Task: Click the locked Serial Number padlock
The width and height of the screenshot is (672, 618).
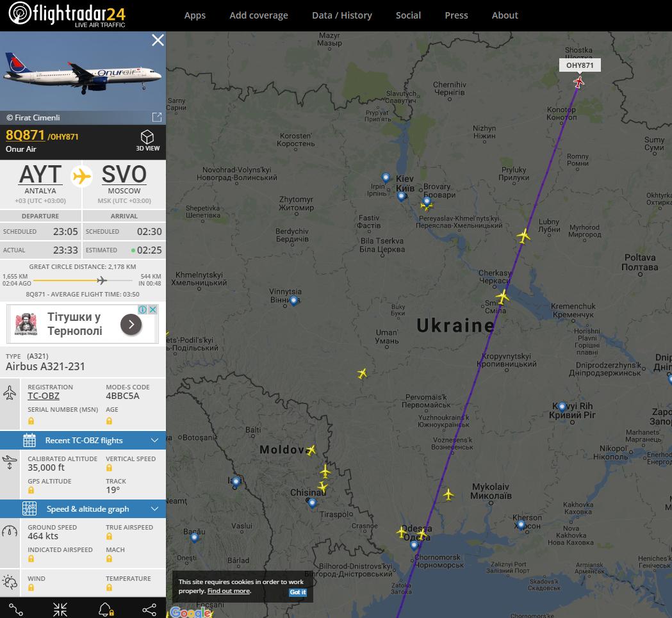Action: (x=31, y=421)
